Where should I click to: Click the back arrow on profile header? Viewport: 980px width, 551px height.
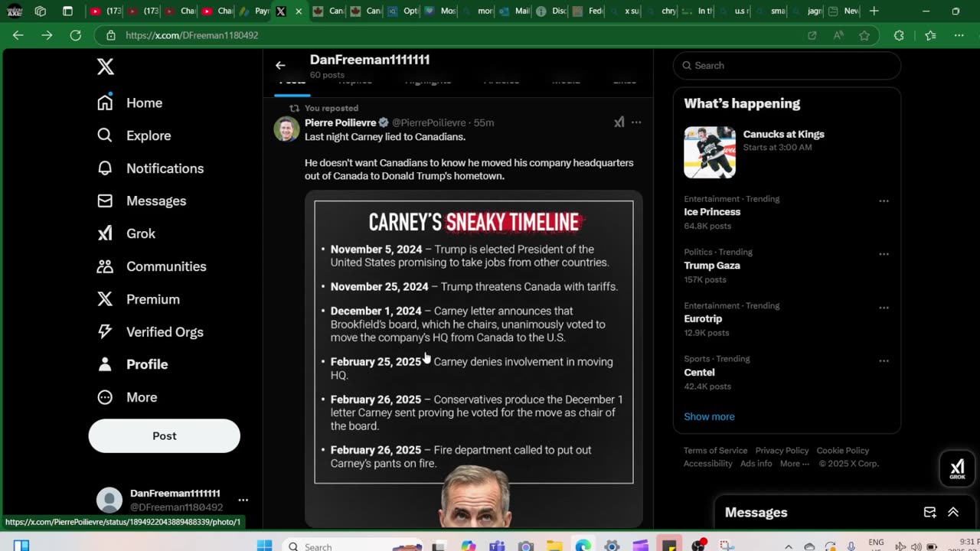pos(280,66)
